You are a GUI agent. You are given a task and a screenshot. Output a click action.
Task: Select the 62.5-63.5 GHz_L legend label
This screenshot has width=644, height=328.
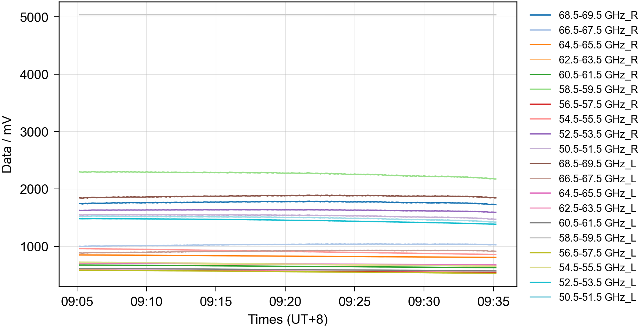point(597,208)
